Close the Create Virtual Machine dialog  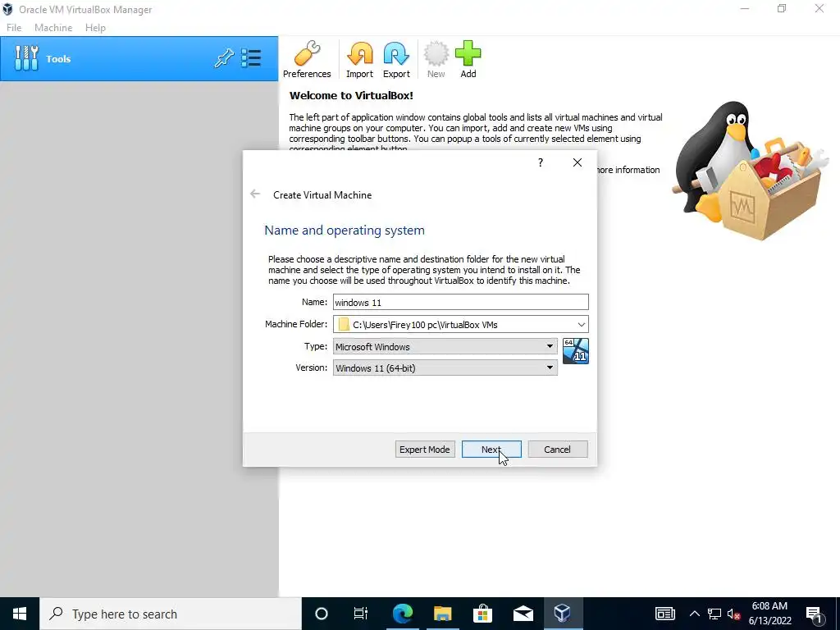click(577, 162)
